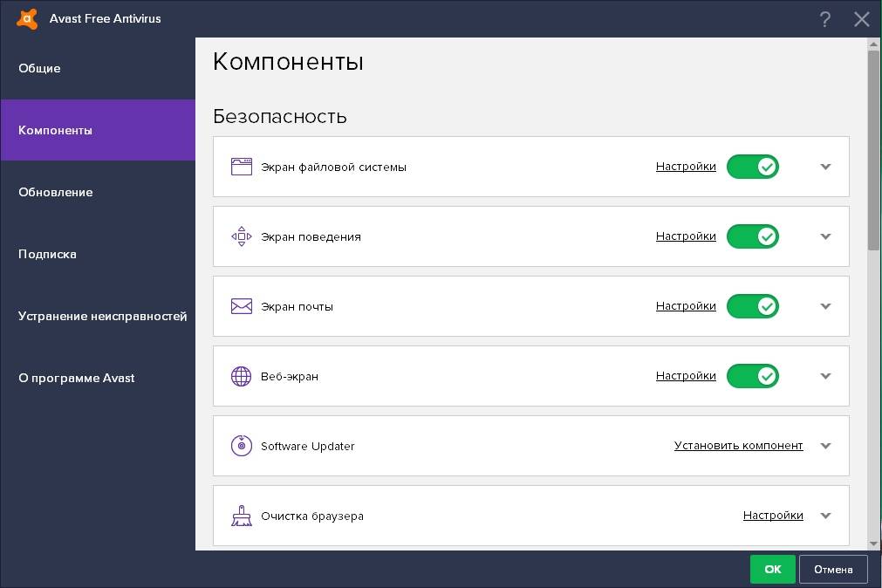Open Настройки for Экран поведения
882x588 pixels.
click(686, 236)
